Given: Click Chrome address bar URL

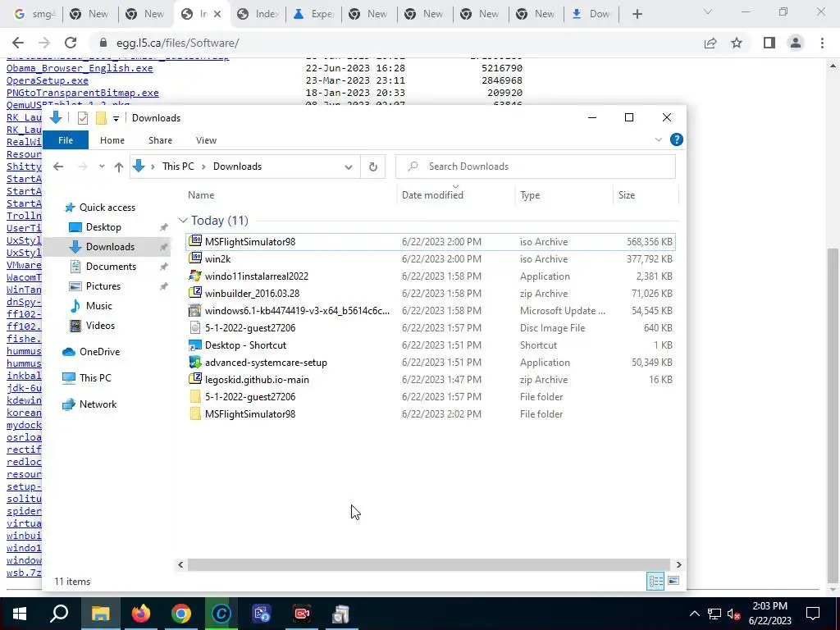Looking at the screenshot, I should click(x=177, y=43).
